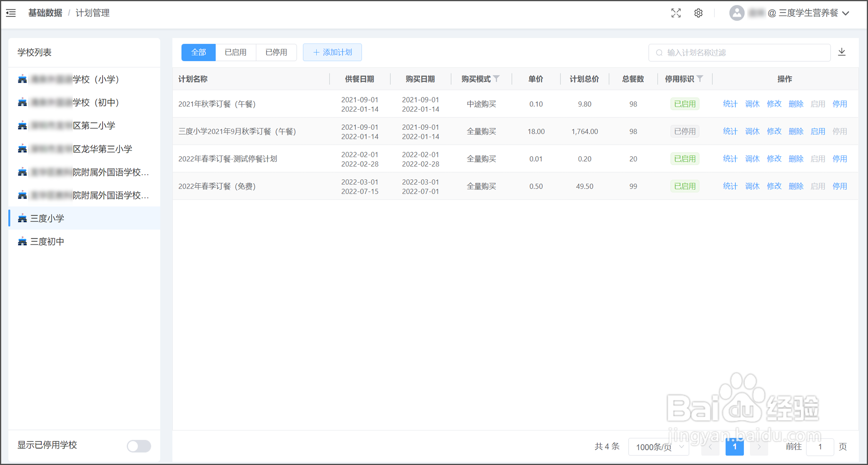Open the 1000条/页 page size dropdown
The width and height of the screenshot is (868, 465).
click(659, 447)
